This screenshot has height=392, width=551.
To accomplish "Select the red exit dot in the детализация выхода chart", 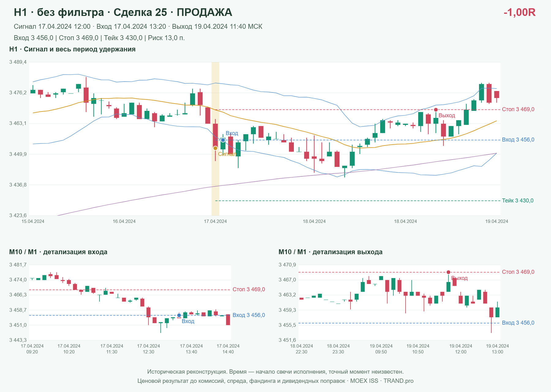I will tap(448, 272).
